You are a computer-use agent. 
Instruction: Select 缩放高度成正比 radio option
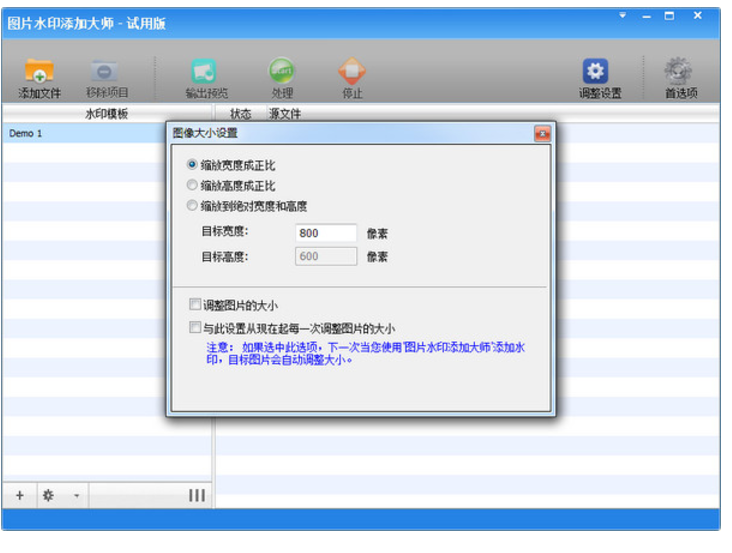coord(193,185)
